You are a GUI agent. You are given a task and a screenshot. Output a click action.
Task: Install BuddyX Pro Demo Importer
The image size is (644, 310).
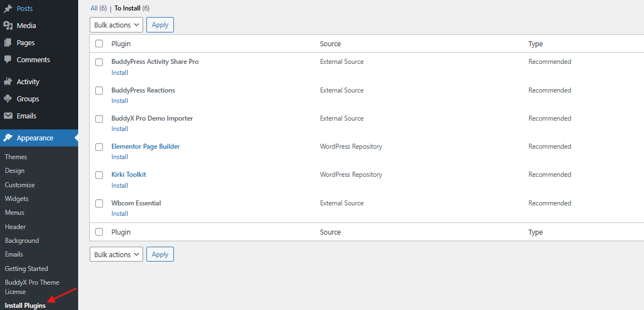pyautogui.click(x=120, y=129)
